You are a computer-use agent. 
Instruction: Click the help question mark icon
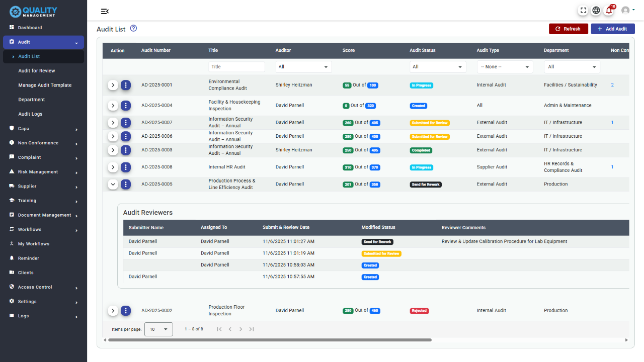coord(133,29)
